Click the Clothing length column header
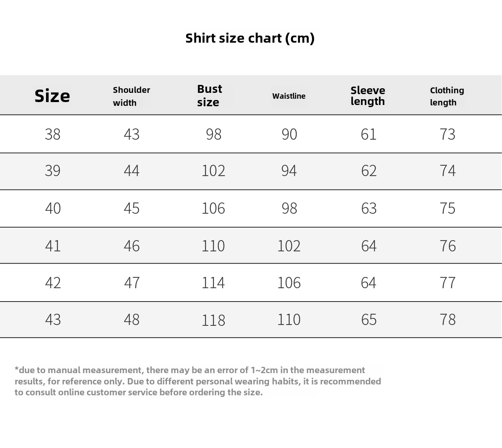The width and height of the screenshot is (502, 448). tap(447, 96)
